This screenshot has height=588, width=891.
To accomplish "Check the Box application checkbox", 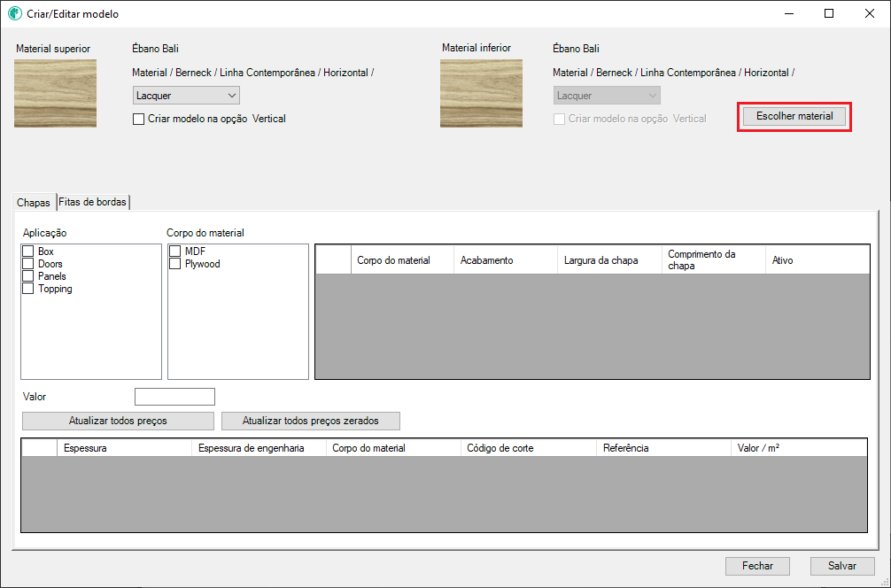I will (28, 251).
